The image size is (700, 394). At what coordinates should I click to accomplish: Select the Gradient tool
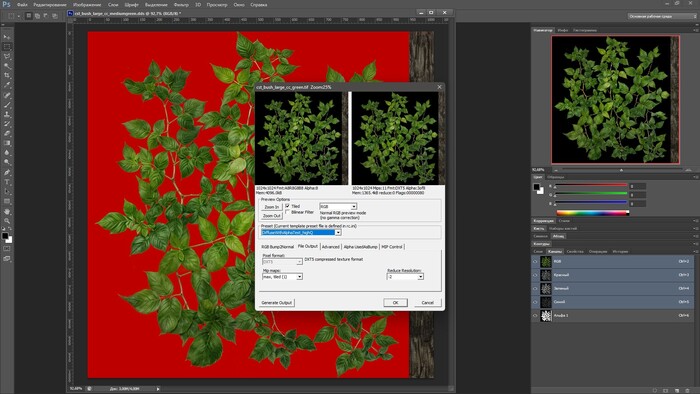click(x=7, y=143)
